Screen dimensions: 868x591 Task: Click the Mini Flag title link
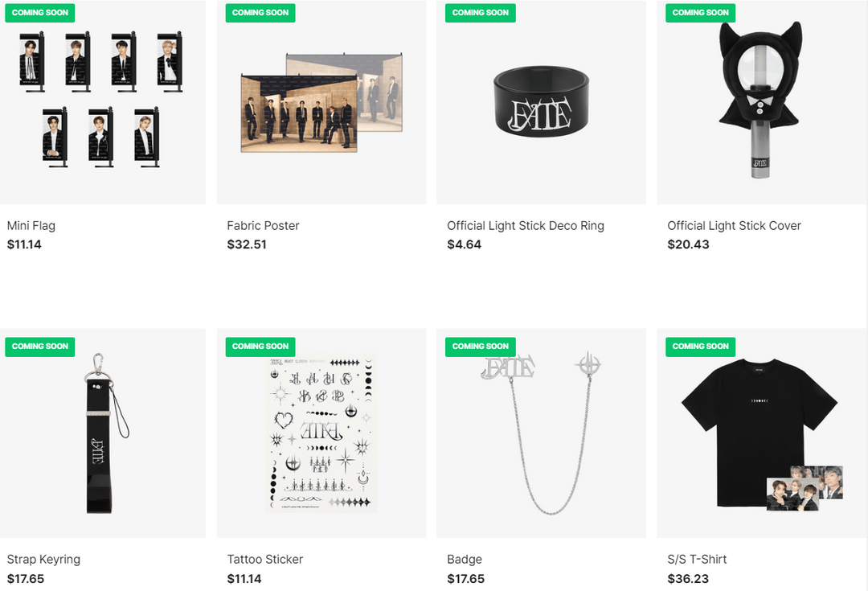(31, 225)
